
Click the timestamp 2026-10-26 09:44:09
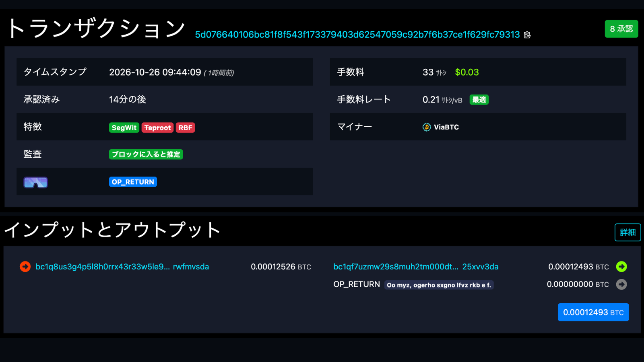[155, 72]
